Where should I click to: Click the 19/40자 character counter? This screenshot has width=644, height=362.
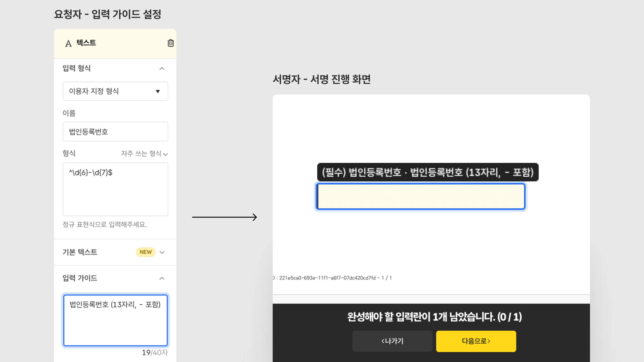(155, 352)
